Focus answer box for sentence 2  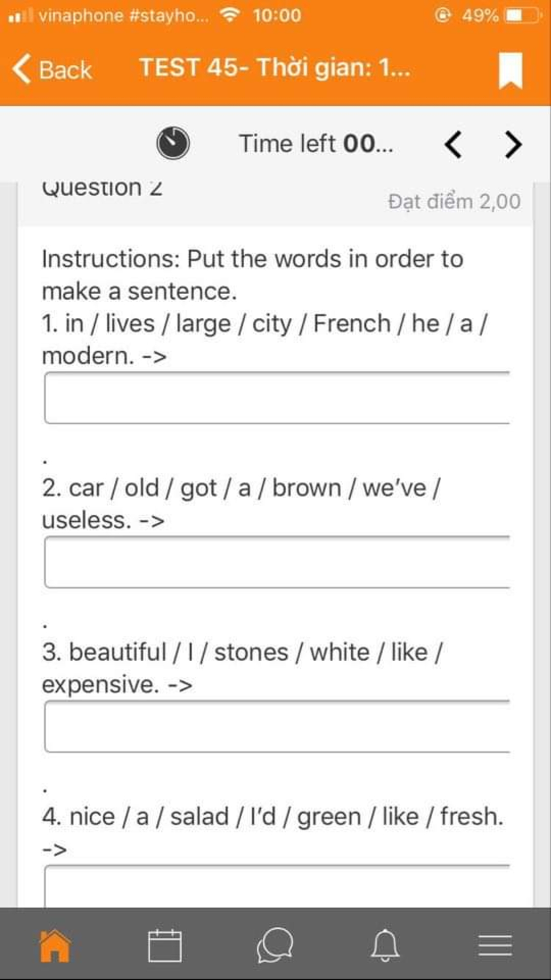point(277,562)
